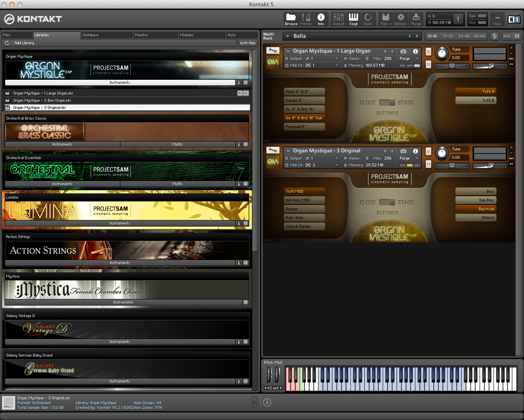The image size is (524, 420).
Task: Switch to the Files tab
Action: [16, 35]
